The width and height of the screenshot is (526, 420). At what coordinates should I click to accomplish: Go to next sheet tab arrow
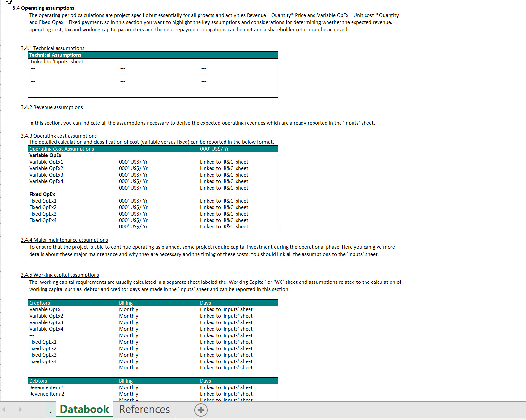coord(20,410)
